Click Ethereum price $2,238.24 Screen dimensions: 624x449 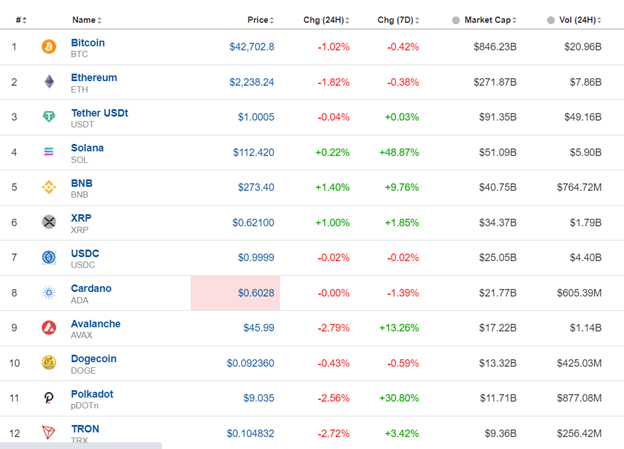pos(252,82)
